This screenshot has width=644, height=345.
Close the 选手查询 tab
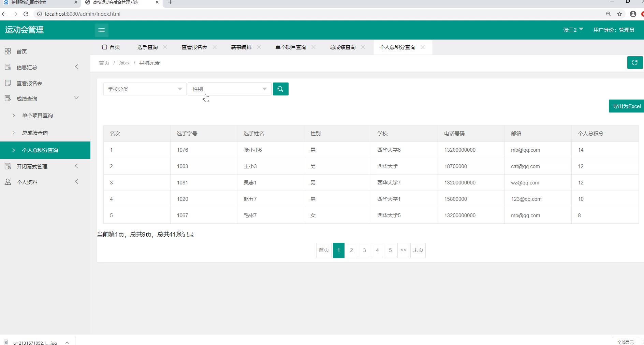165,47
